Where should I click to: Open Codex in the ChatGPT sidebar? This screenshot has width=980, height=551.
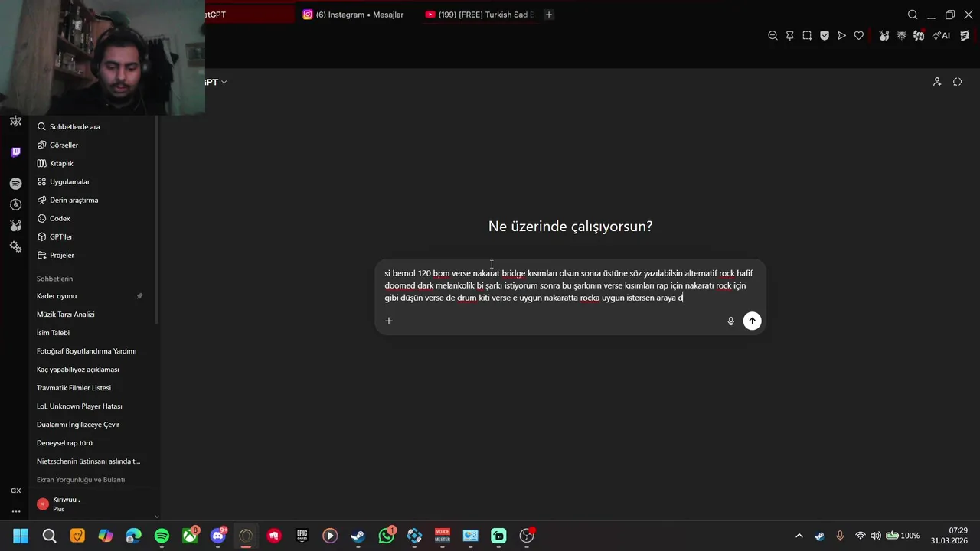(x=93, y=218)
